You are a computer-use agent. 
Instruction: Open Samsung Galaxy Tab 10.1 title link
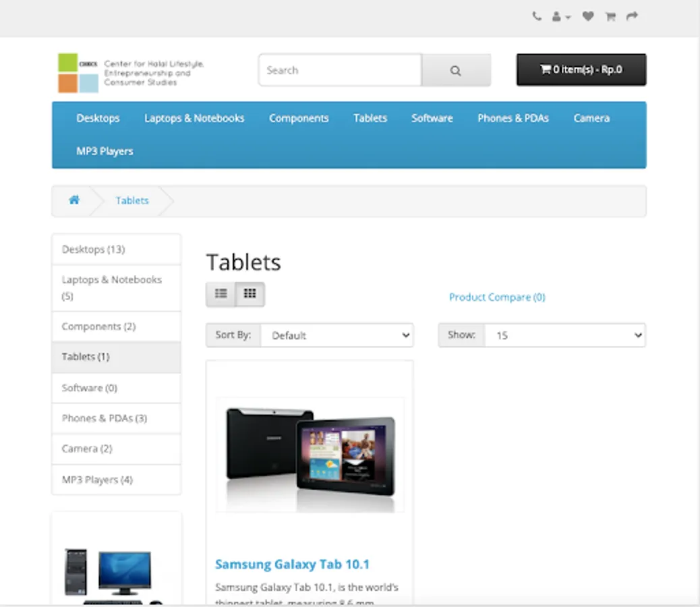pyautogui.click(x=293, y=565)
